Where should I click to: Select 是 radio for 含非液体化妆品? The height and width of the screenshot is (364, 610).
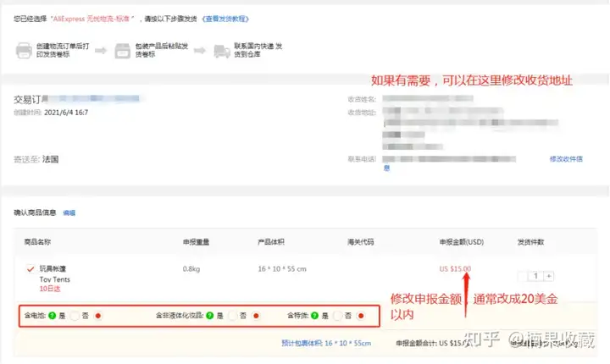coord(232,316)
